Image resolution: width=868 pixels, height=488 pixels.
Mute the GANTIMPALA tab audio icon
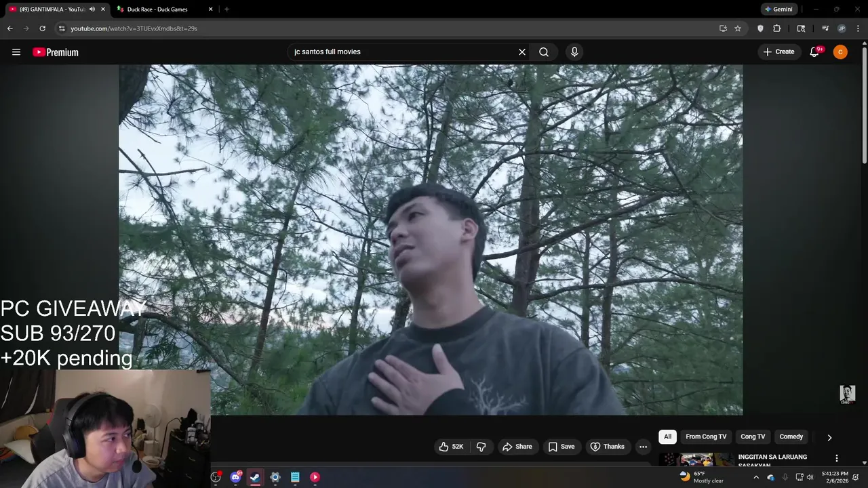click(x=92, y=9)
